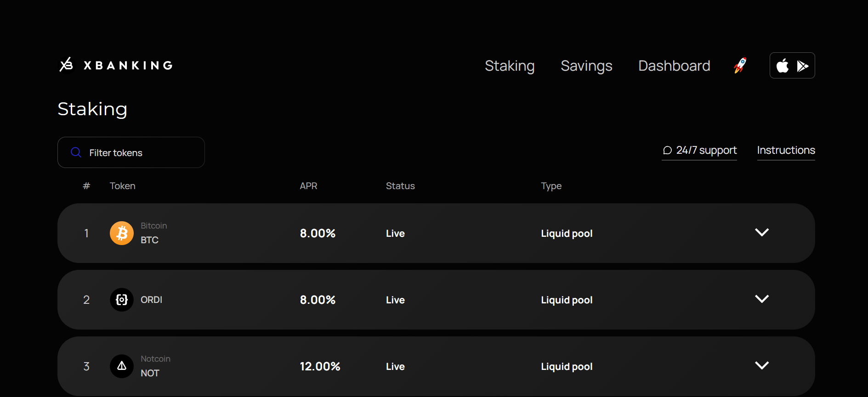
Task: Click the Apple logo icon
Action: click(783, 66)
